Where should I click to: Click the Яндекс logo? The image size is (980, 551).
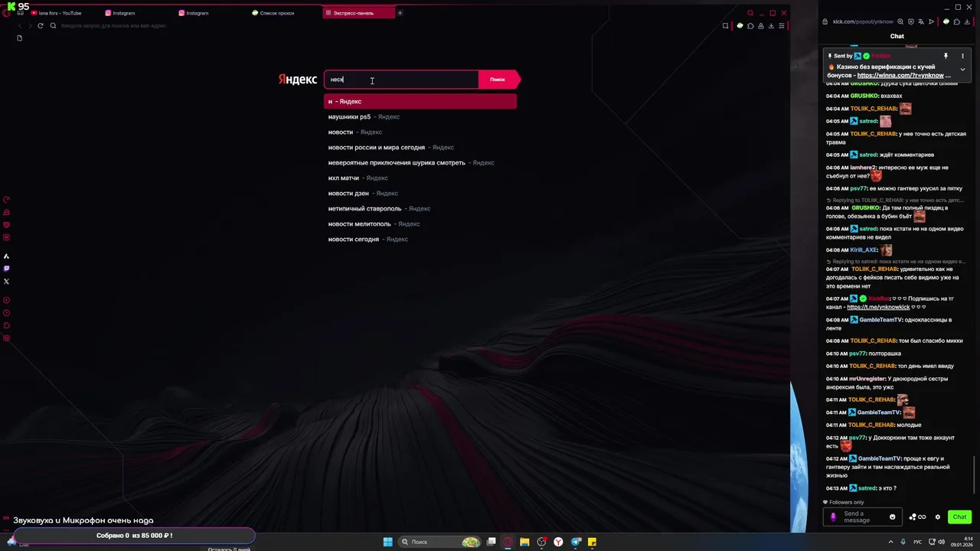click(x=297, y=80)
